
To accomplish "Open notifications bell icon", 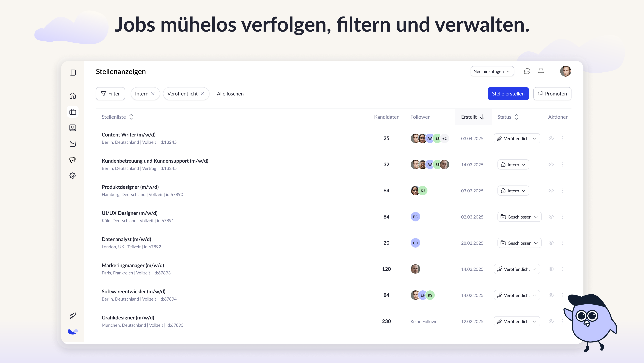I will point(541,71).
